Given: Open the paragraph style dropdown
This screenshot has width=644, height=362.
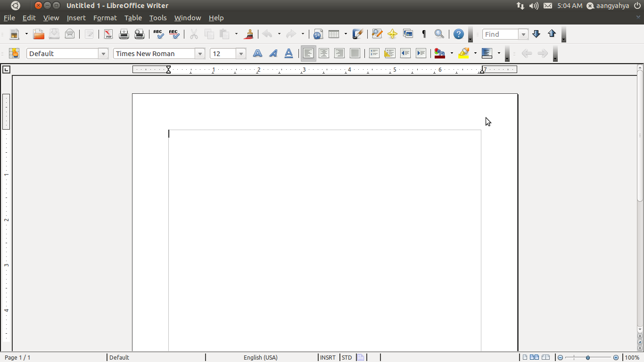Looking at the screenshot, I should click(103, 53).
